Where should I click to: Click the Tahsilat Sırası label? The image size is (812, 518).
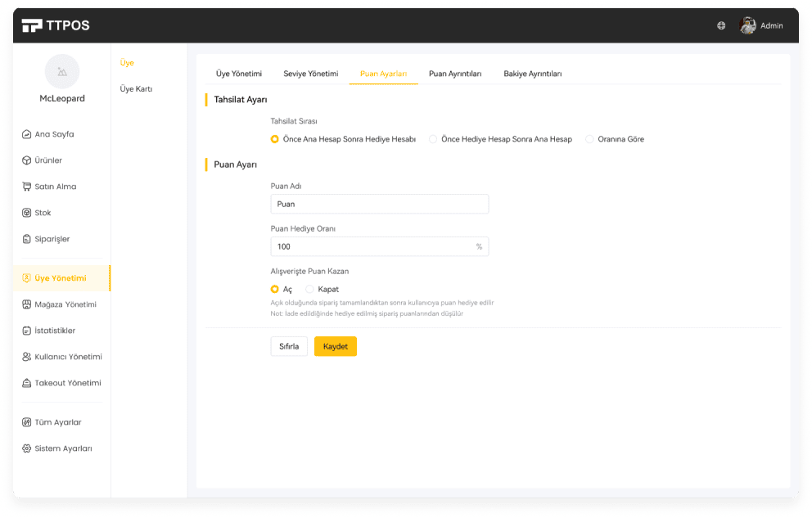(x=294, y=121)
